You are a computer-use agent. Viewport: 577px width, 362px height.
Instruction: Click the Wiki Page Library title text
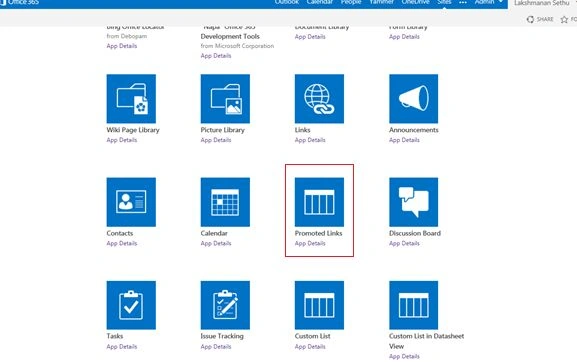point(133,130)
